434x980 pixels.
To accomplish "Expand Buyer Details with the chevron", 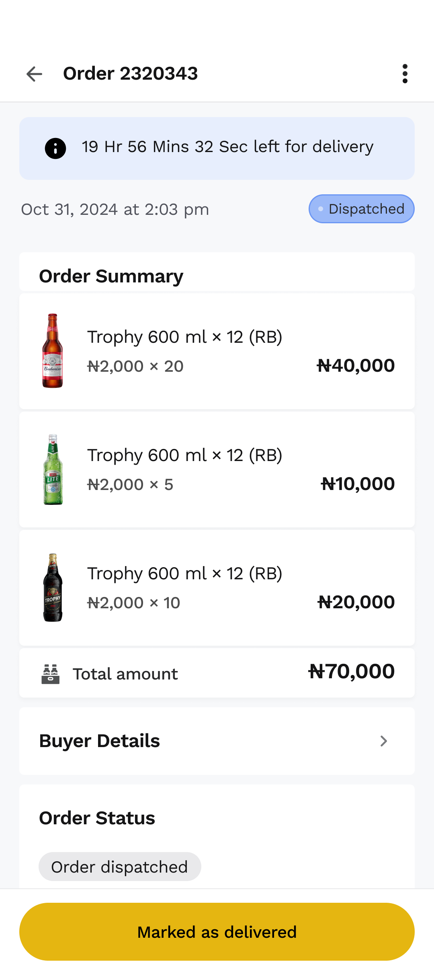I will coord(384,741).
